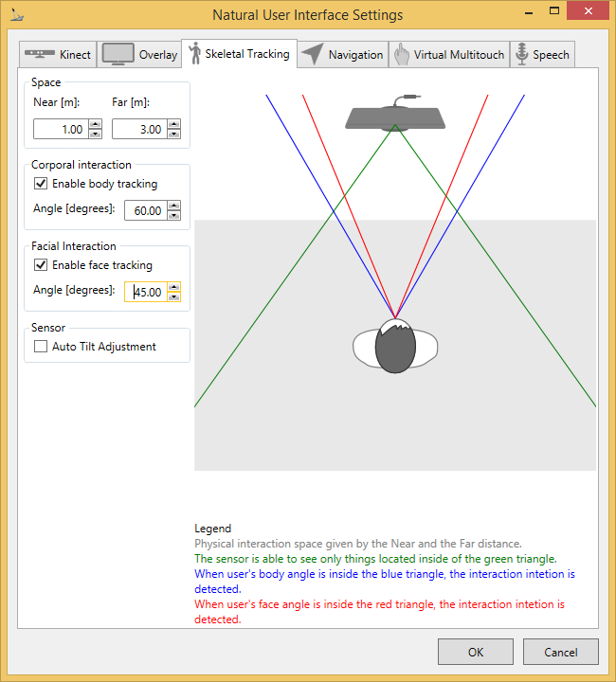Uncheck Enable face tracking
Viewport: 616px width, 682px height.
click(x=41, y=265)
